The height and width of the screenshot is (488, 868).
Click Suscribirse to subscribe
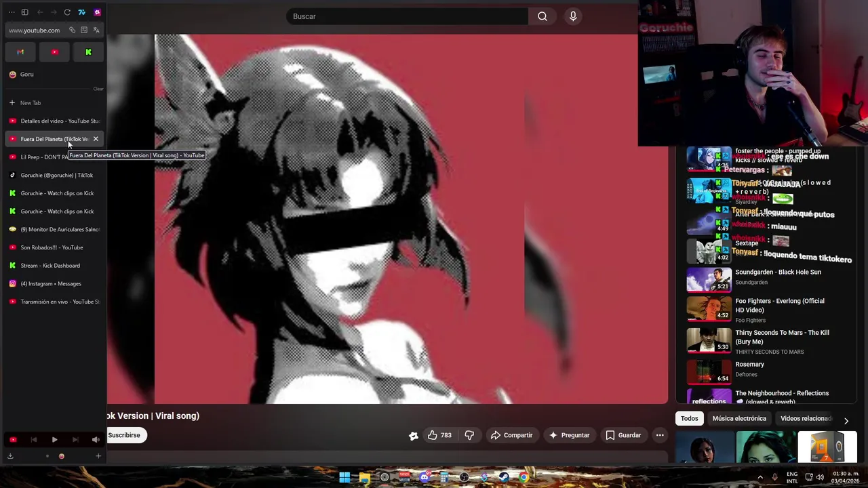[124, 435]
